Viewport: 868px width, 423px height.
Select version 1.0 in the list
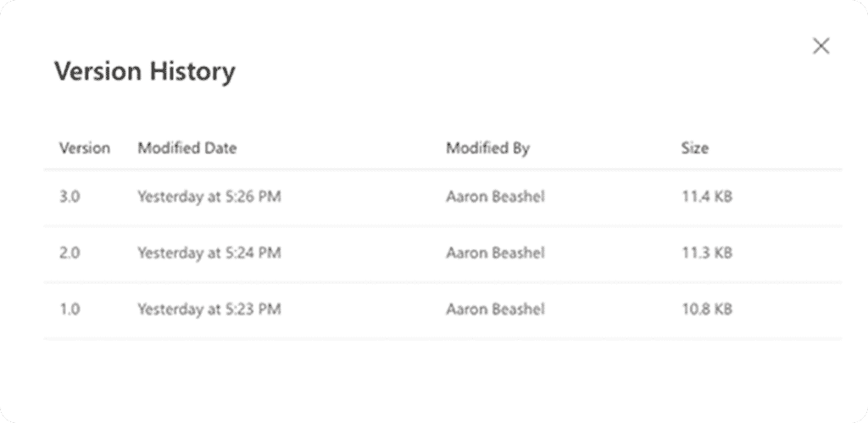tap(70, 309)
